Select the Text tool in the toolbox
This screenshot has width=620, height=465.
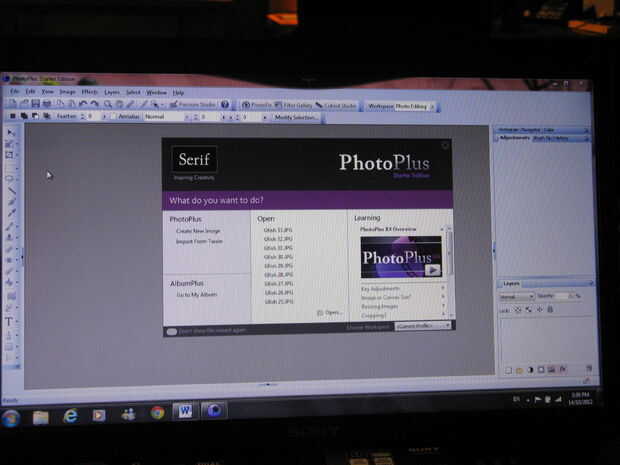(x=9, y=321)
